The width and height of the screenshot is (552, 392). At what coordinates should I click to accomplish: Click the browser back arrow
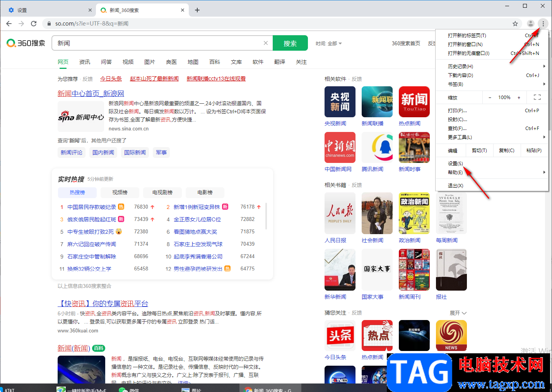(x=9, y=24)
